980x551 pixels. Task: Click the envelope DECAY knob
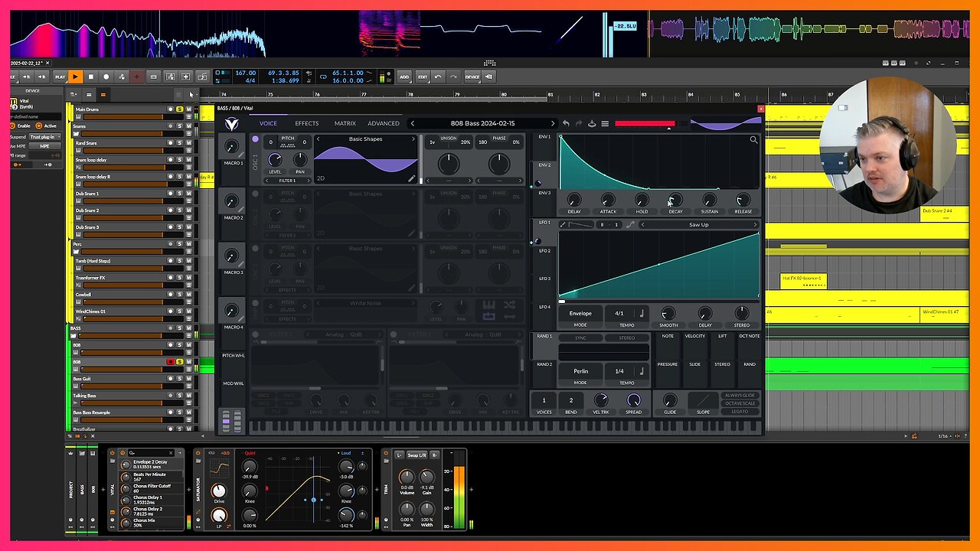click(x=675, y=201)
